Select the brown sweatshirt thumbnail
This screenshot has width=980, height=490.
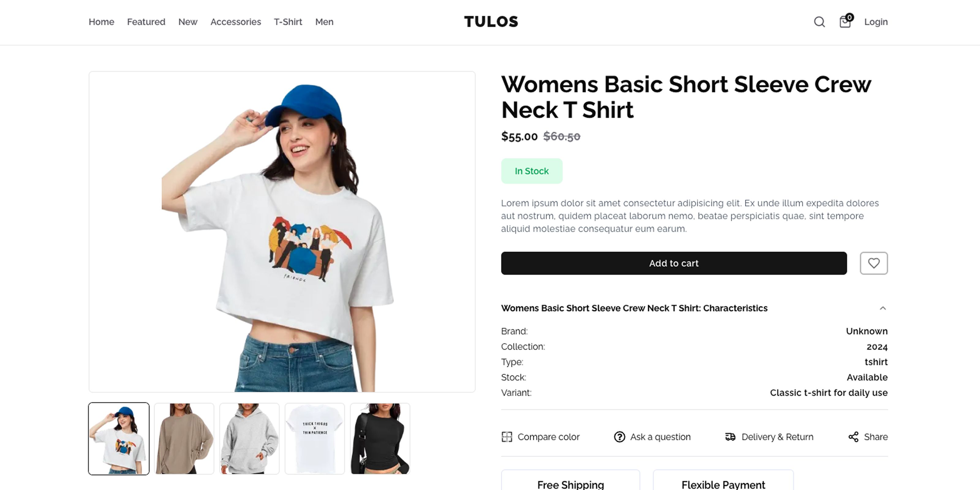[x=184, y=439]
